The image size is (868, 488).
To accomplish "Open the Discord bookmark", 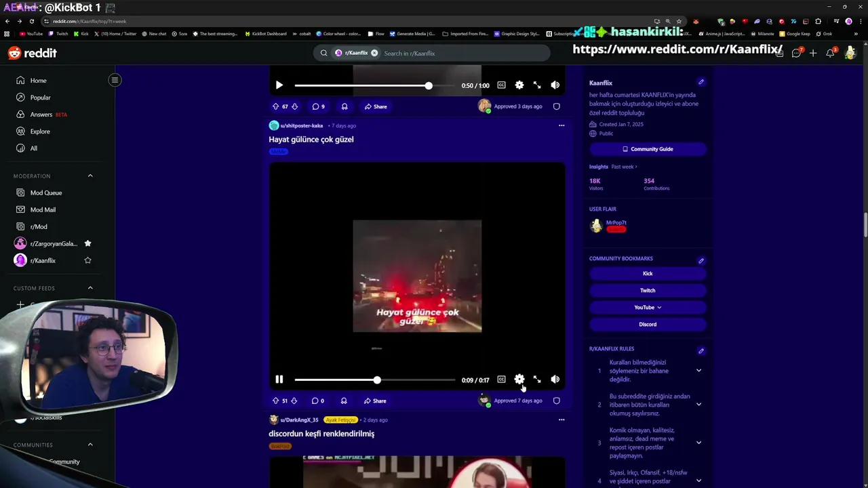I will [648, 324].
